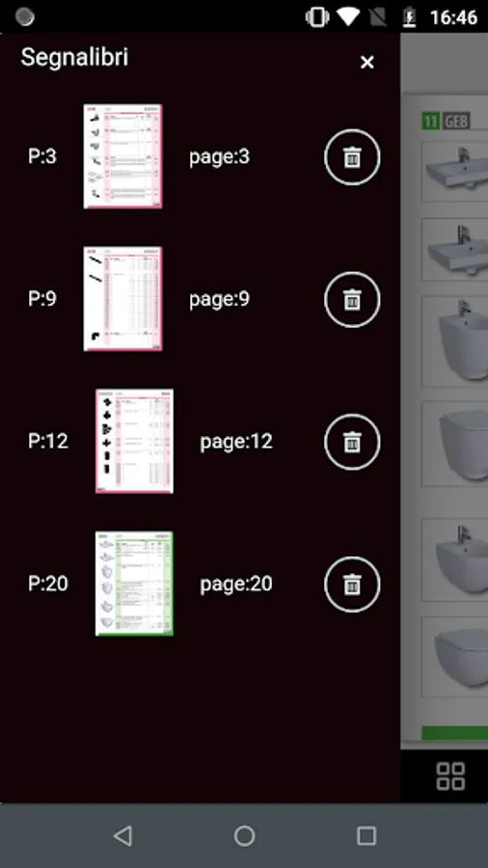Open the recent apps square button
Image resolution: width=488 pixels, height=868 pixels.
[x=366, y=835]
